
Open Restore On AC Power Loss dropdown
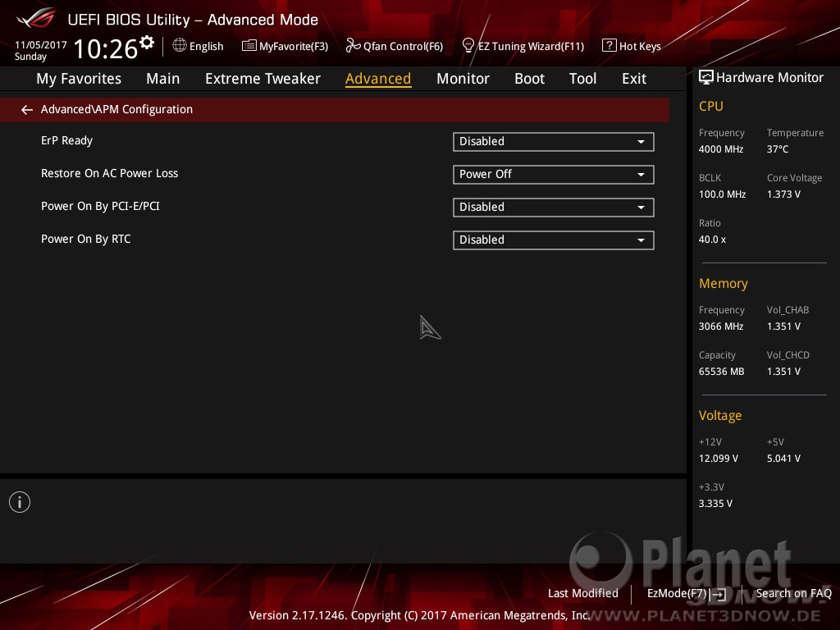point(554,174)
